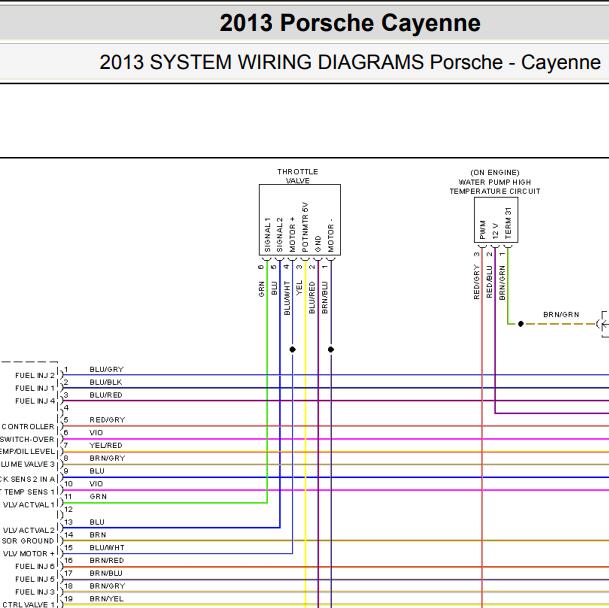Click "VLV MOTOR +" connector label

pos(29,554)
